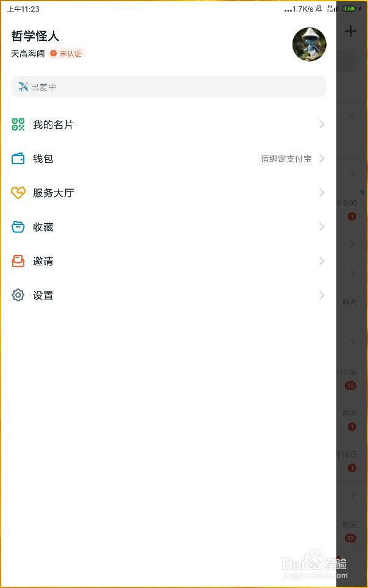Tap the 设置 gear icon
This screenshot has width=368, height=588.
18,295
